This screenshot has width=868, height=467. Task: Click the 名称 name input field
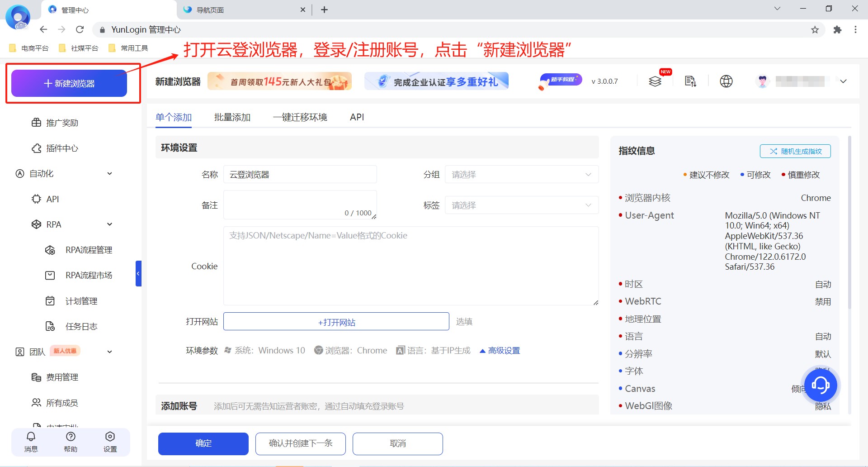(x=300, y=174)
